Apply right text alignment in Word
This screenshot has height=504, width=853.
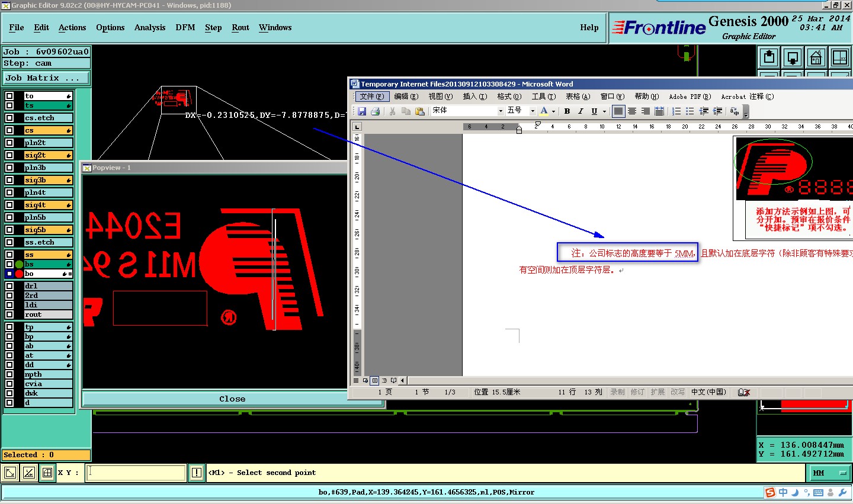click(646, 111)
